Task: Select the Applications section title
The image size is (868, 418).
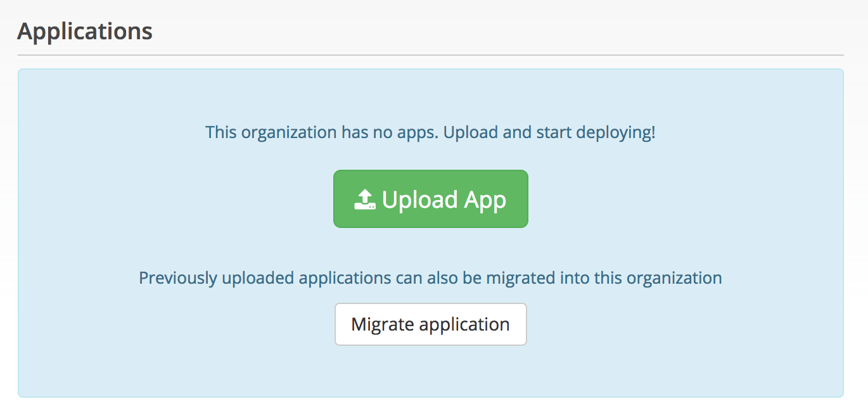Action: [x=86, y=30]
